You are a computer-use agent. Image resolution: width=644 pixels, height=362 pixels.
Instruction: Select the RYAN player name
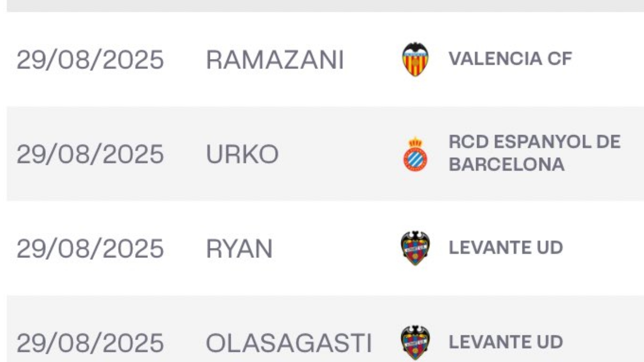(x=239, y=249)
